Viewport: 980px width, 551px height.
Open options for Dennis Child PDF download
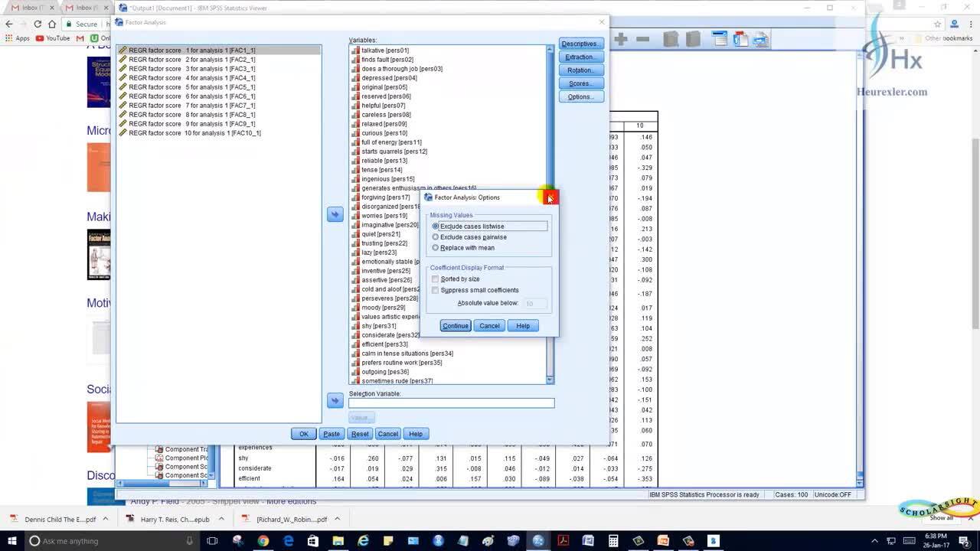106,519
